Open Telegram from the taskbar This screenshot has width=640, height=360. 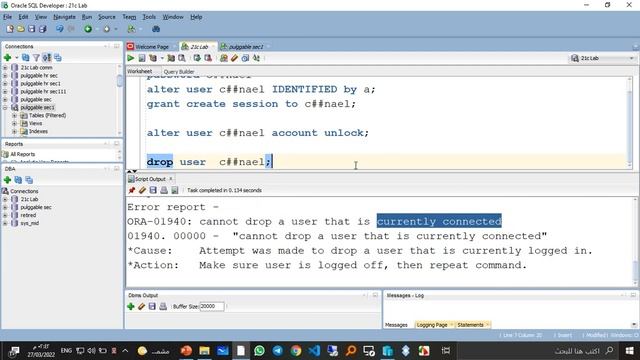tap(278, 351)
